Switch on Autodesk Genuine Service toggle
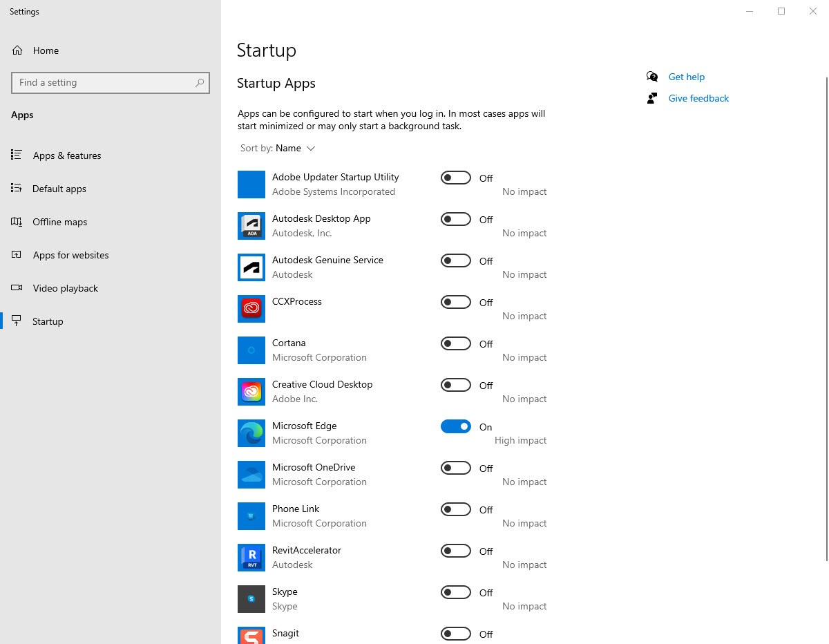This screenshot has width=829, height=644. pos(456,261)
